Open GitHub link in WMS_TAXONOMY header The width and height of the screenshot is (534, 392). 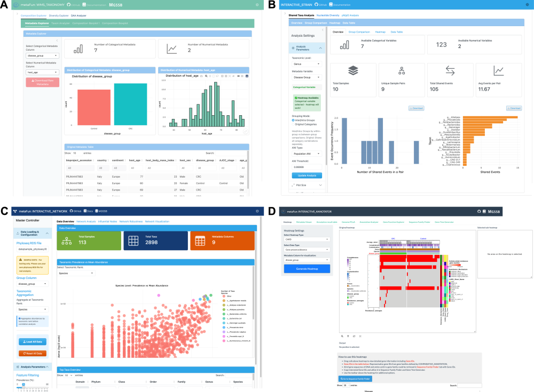coord(73,5)
